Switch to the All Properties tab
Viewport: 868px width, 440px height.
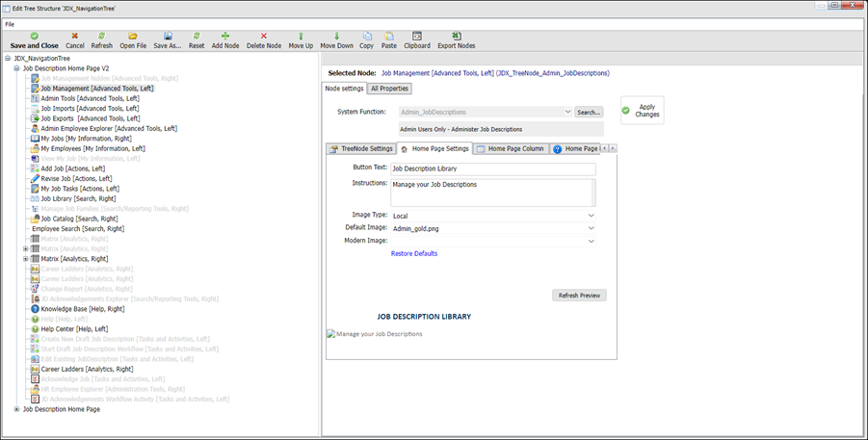[390, 89]
